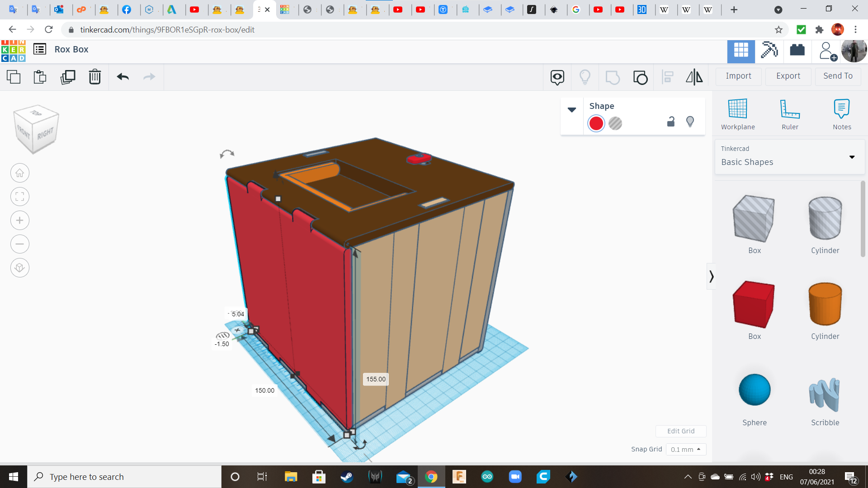
Task: Click the Export button
Action: point(788,76)
